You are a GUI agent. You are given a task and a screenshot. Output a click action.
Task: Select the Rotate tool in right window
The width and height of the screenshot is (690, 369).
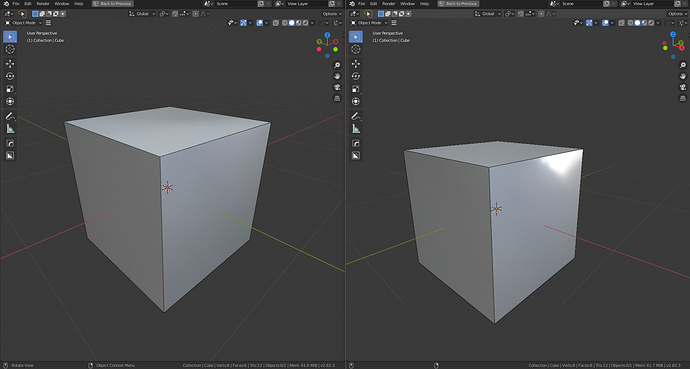click(x=356, y=76)
